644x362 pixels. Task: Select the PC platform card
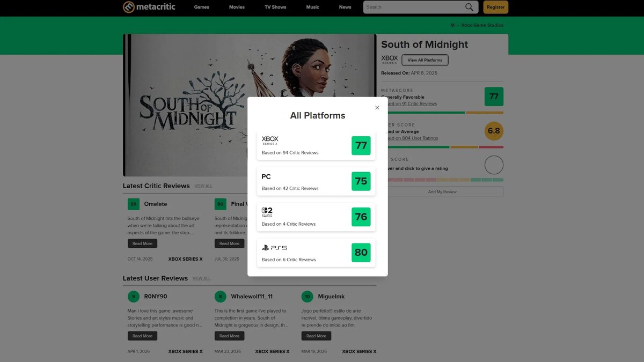click(x=316, y=181)
